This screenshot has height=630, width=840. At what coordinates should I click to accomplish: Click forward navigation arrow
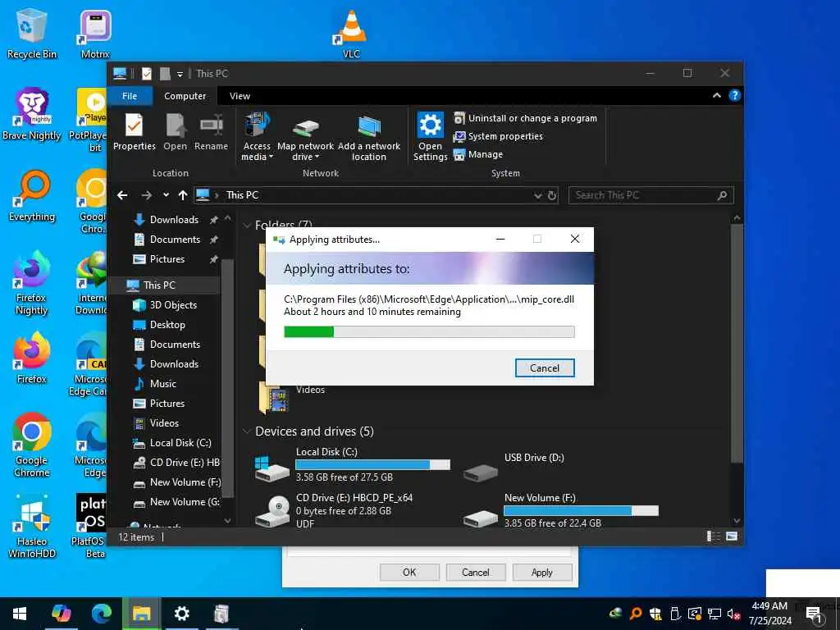[146, 195]
